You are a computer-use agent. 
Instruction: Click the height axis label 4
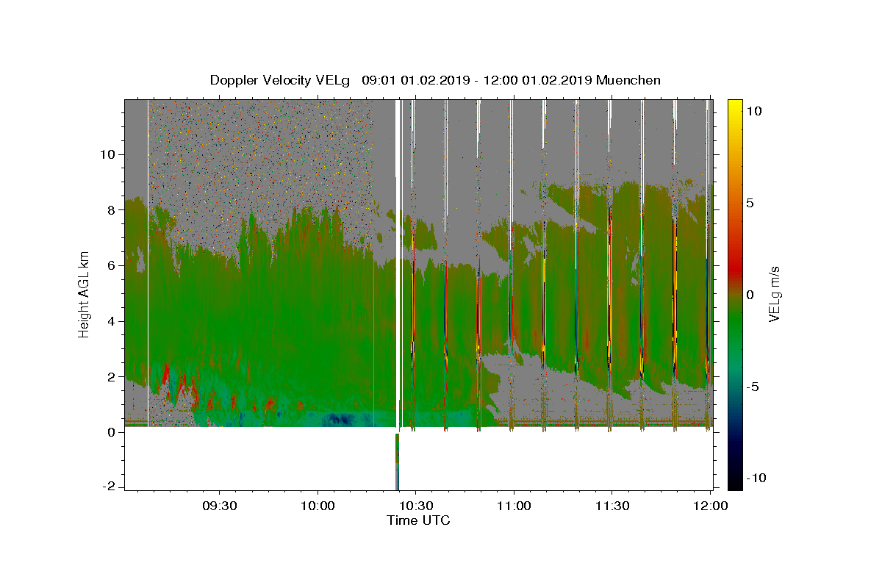[x=112, y=321]
